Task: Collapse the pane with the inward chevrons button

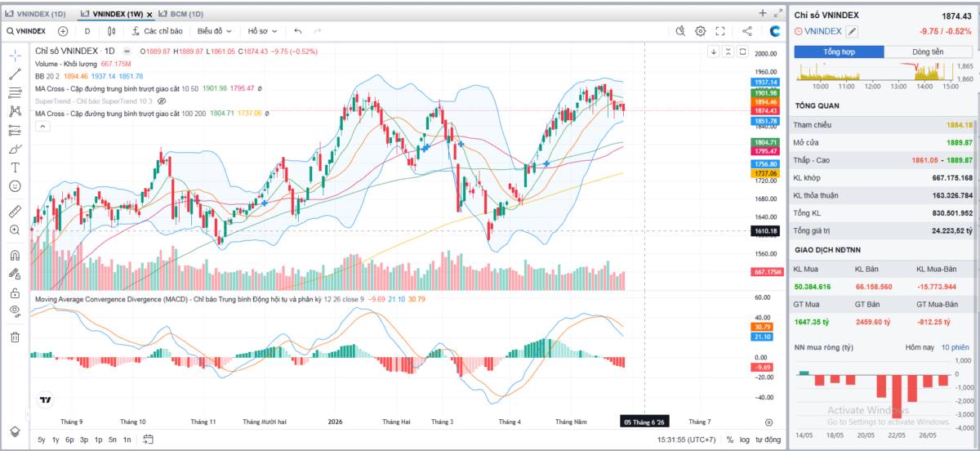Action: pos(728,51)
